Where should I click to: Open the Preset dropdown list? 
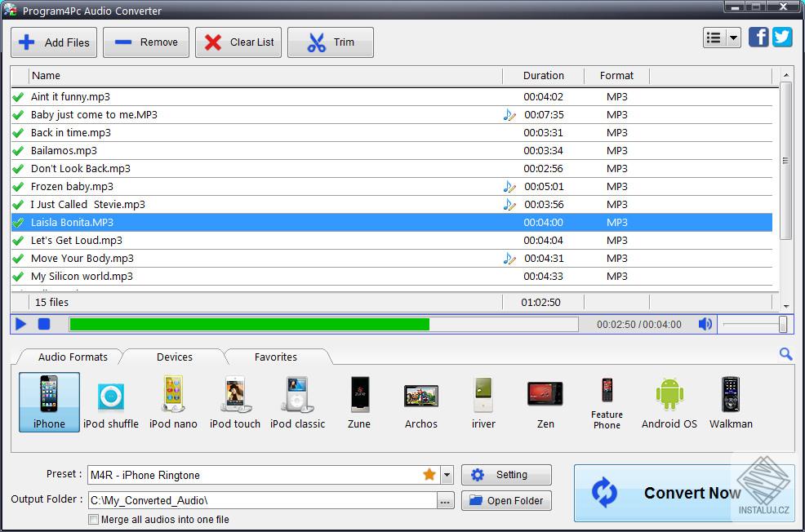click(x=445, y=474)
